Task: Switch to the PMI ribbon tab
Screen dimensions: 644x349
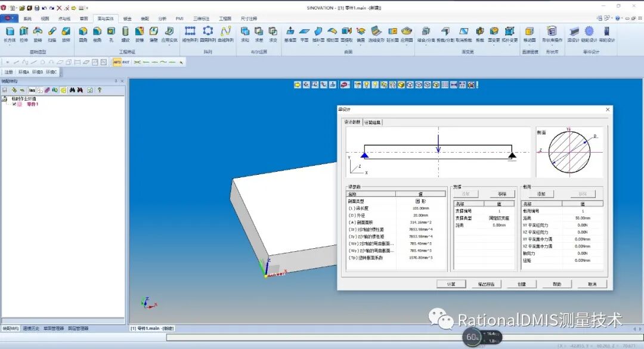Action: coord(179,18)
